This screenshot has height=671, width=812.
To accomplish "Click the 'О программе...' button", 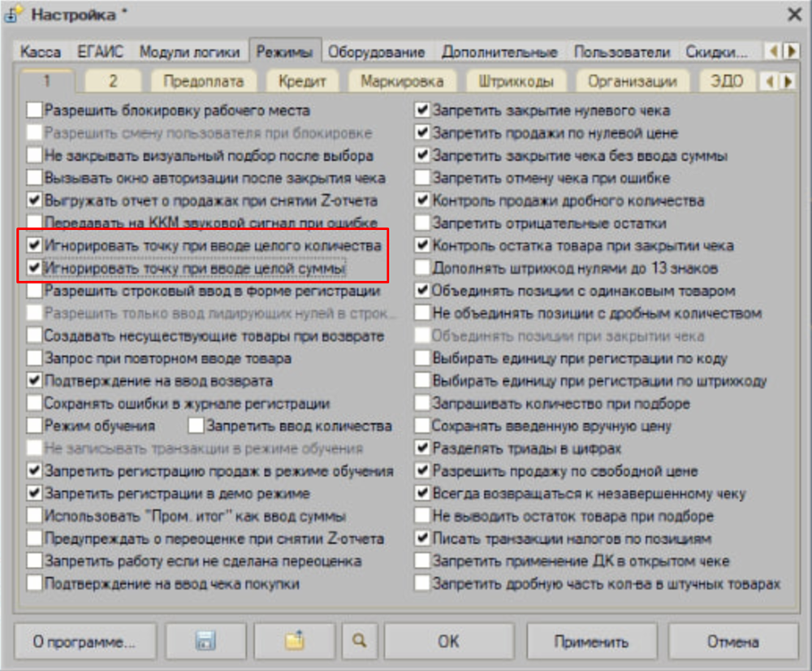I will pyautogui.click(x=84, y=641).
